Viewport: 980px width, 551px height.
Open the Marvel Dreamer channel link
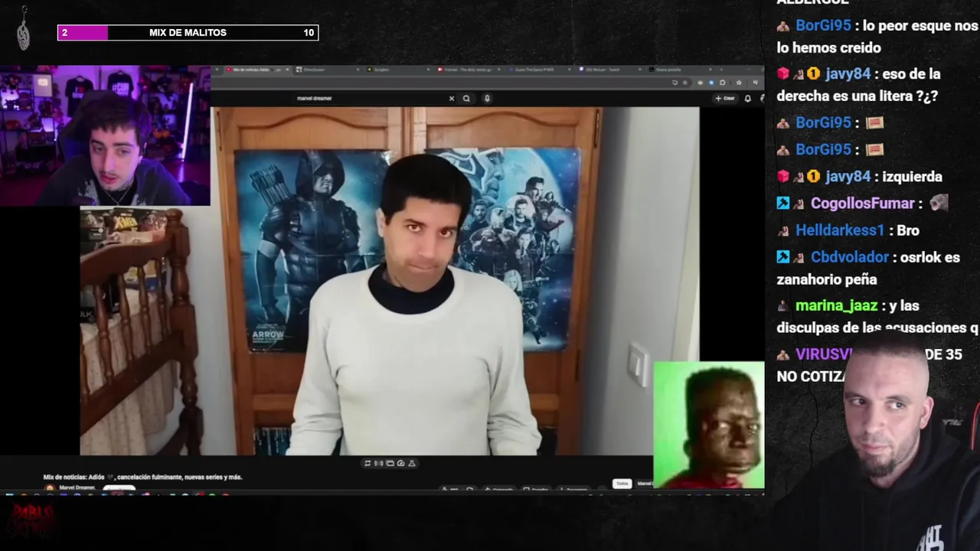coord(77,487)
